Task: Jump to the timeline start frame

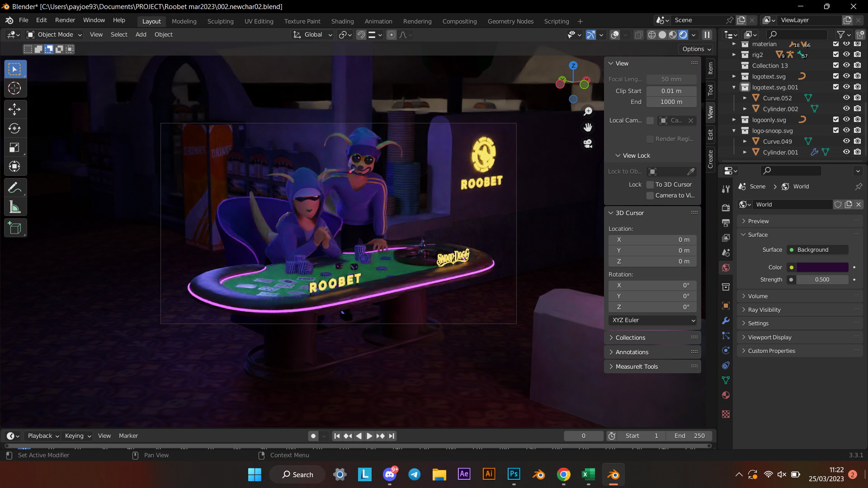Action: [337, 436]
